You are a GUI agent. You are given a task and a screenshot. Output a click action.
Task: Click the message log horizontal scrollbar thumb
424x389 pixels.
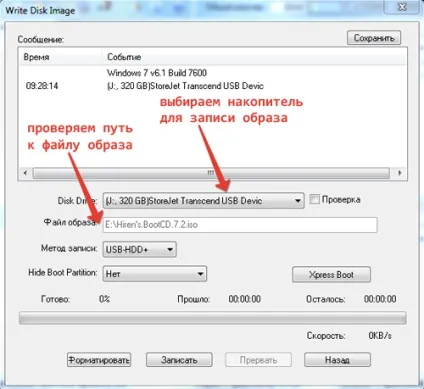click(x=211, y=173)
